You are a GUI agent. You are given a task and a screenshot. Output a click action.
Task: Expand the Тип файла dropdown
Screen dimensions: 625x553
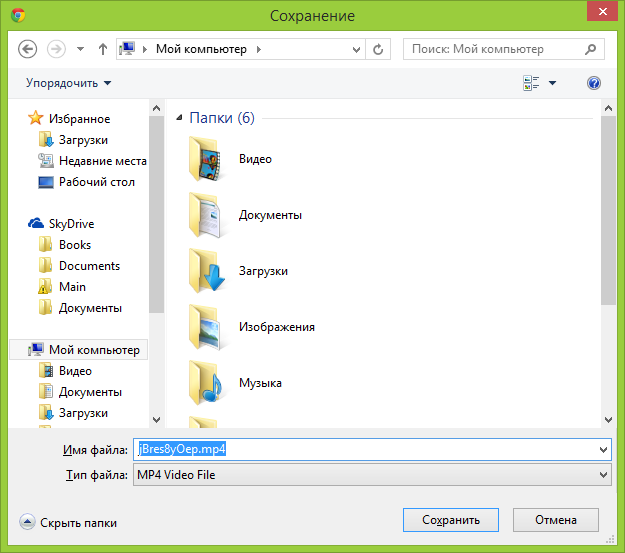[602, 475]
